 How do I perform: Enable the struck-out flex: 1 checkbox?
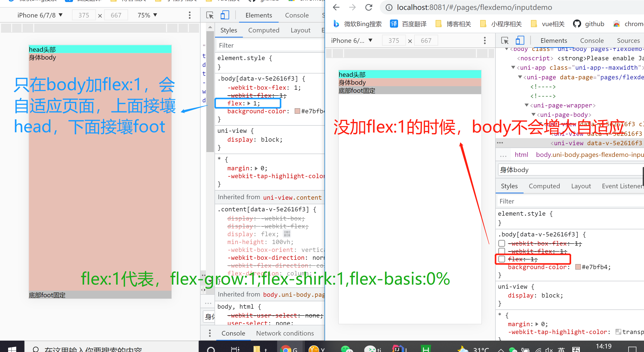pyautogui.click(x=502, y=259)
